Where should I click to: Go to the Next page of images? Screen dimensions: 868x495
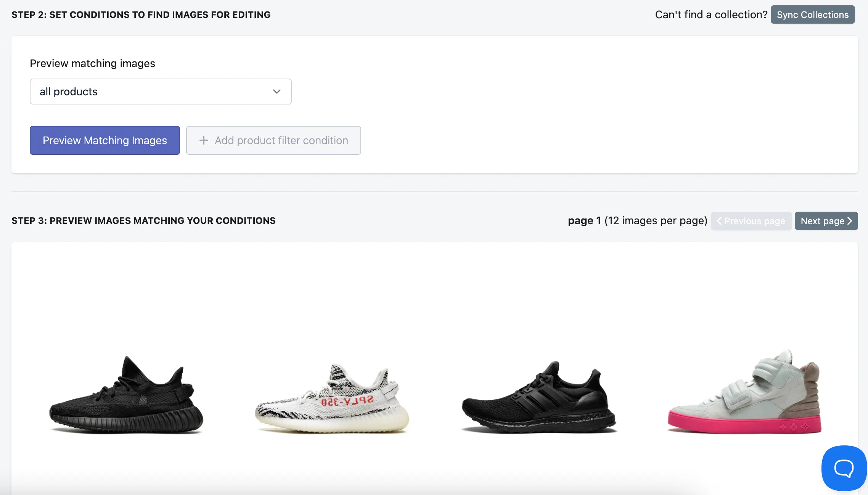pos(826,221)
